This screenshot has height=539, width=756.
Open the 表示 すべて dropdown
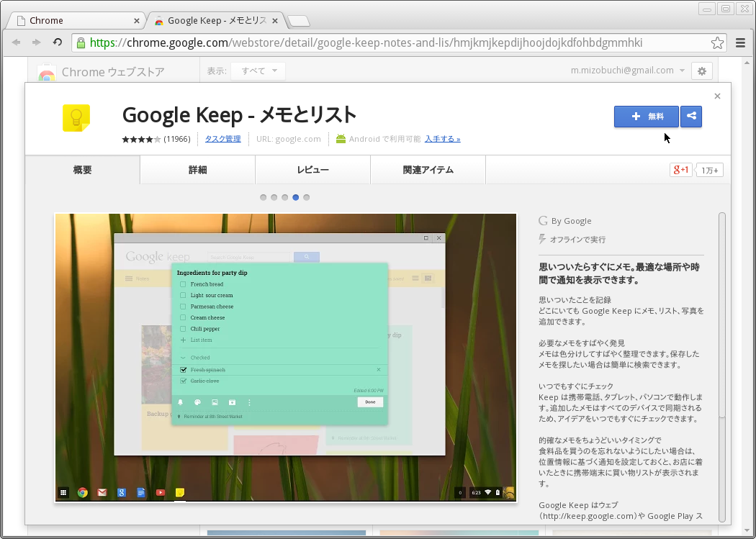(258, 71)
